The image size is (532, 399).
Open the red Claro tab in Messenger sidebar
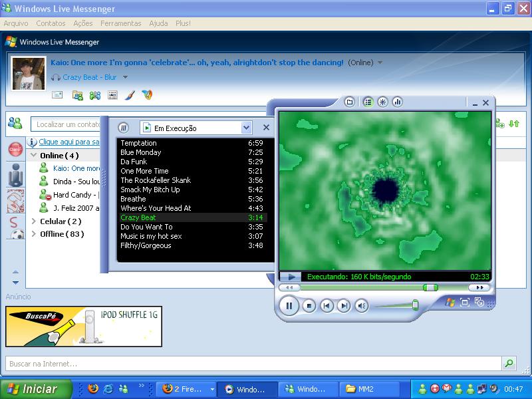coord(15,149)
